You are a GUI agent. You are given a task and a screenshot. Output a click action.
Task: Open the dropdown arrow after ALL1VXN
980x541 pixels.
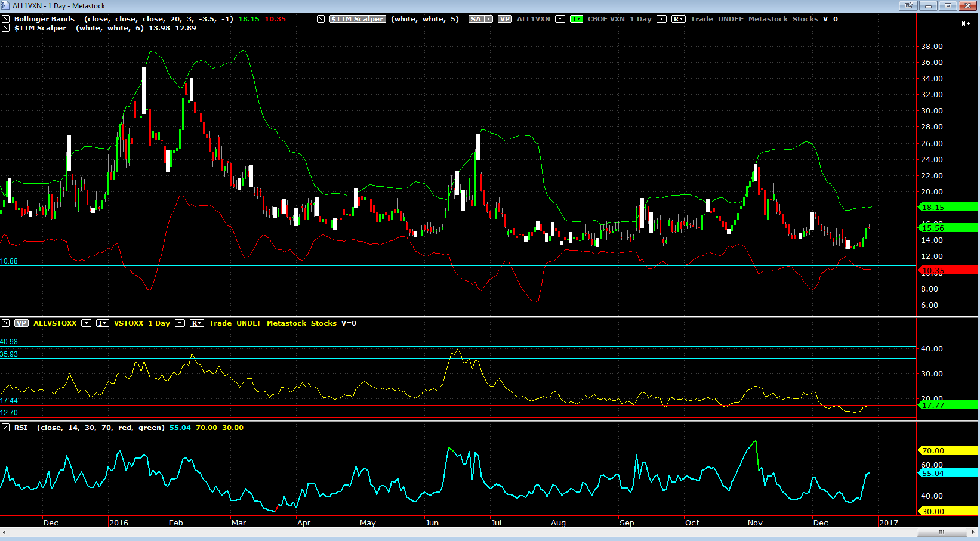point(560,19)
